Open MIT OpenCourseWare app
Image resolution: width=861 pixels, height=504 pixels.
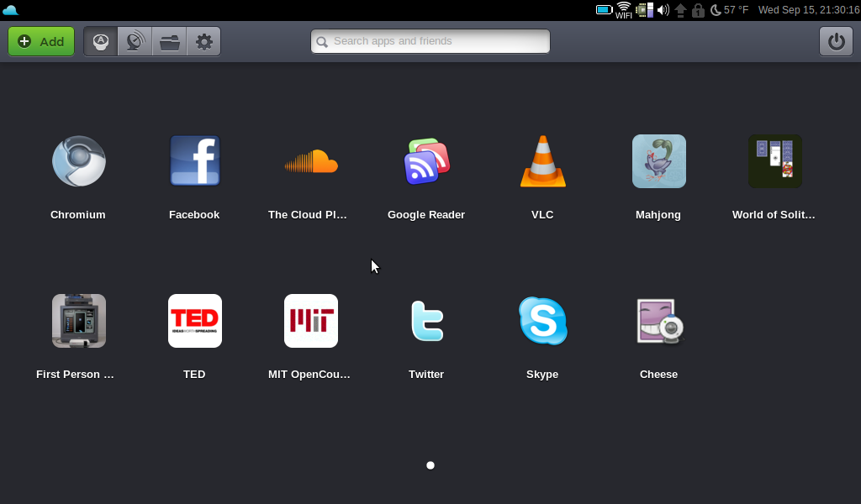[x=310, y=321]
